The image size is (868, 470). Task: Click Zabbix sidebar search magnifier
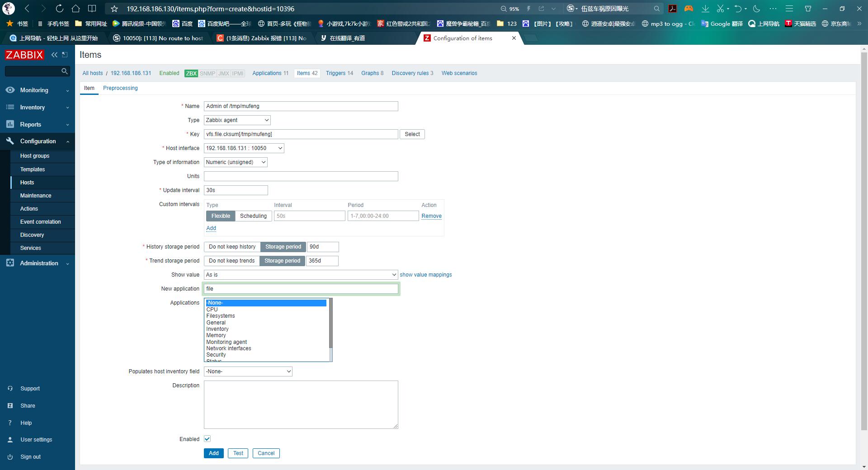pos(65,71)
